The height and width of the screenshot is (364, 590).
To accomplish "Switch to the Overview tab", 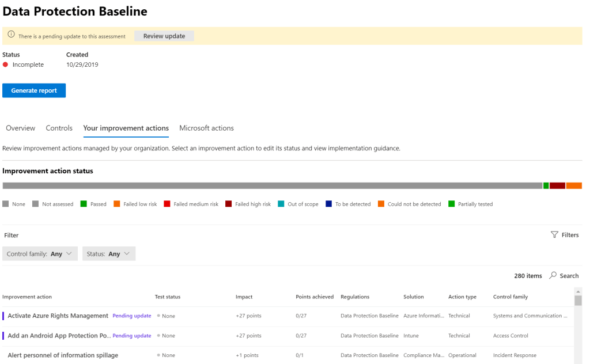I will [x=20, y=128].
